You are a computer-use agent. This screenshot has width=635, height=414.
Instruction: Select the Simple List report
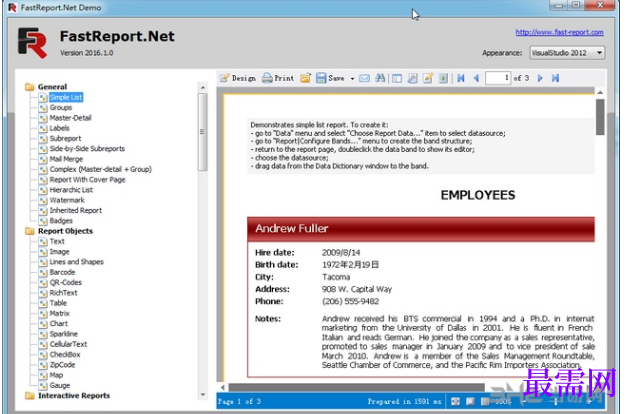(66, 97)
